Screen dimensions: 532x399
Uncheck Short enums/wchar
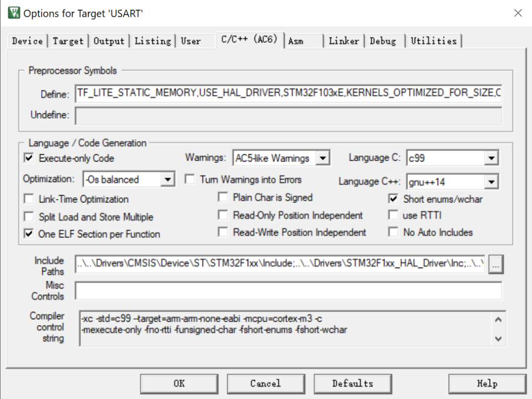[393, 199]
